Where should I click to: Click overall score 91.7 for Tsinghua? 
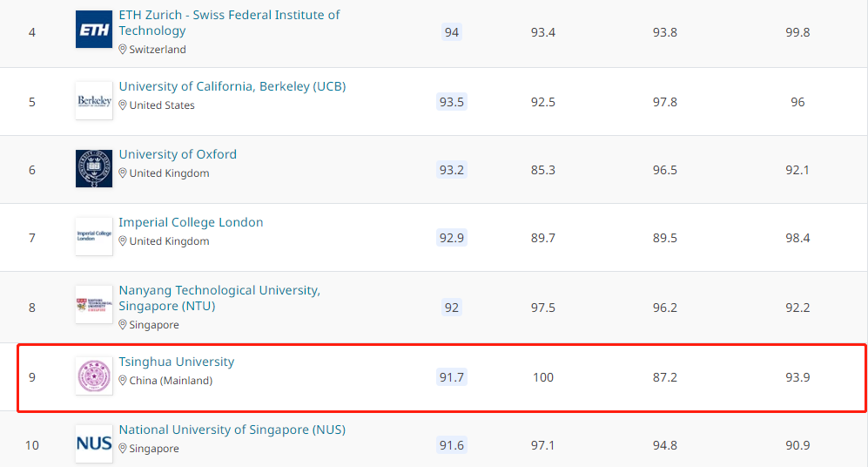coord(452,377)
